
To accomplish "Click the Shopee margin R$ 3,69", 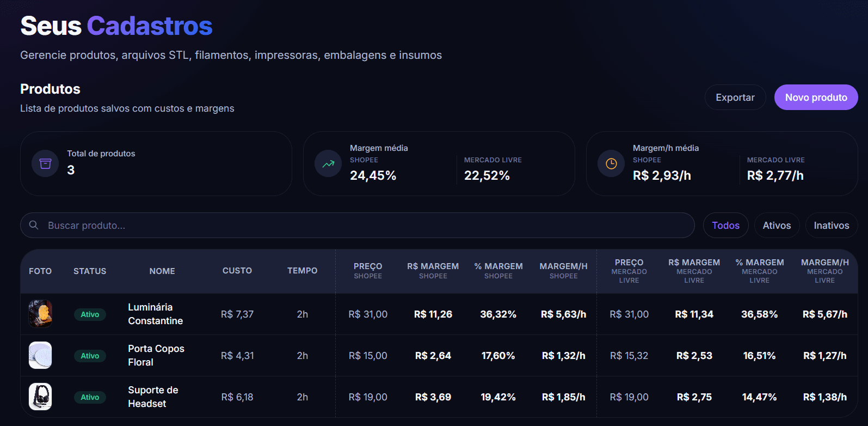I will pyautogui.click(x=433, y=397).
